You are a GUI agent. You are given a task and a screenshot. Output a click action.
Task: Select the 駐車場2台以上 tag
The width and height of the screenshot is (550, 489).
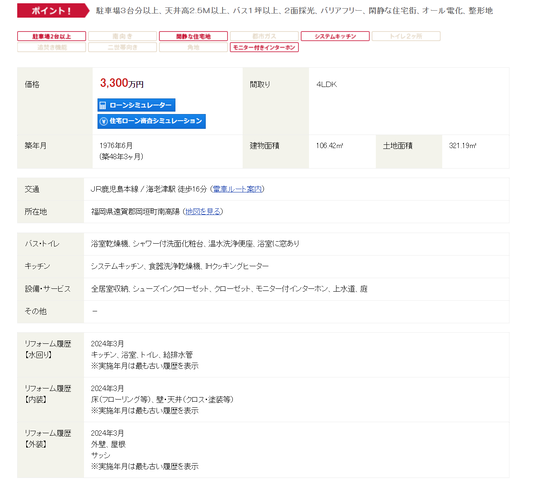point(52,36)
